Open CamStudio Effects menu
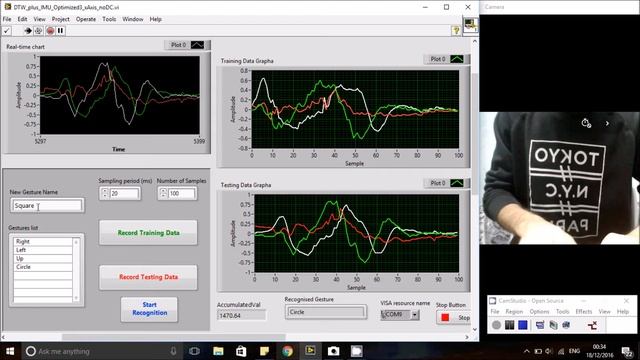Image resolution: width=640 pixels, height=360 pixels. (584, 311)
